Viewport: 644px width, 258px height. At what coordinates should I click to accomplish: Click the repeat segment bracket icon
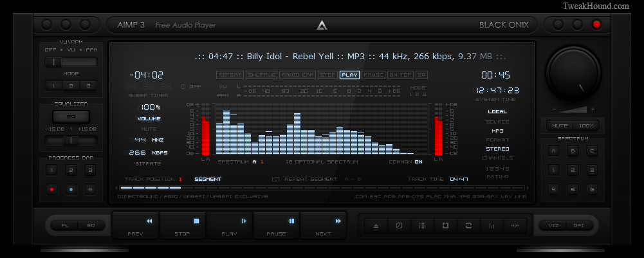click(x=275, y=179)
